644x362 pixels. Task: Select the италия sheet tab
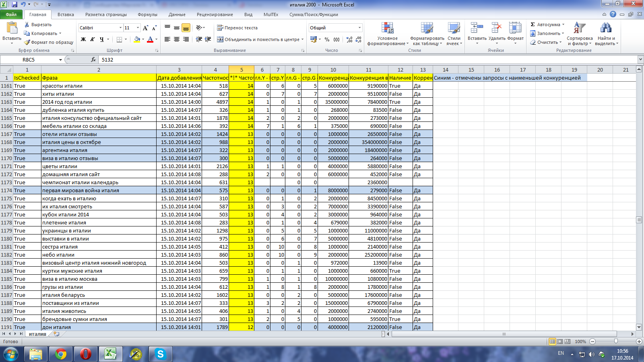[37, 334]
